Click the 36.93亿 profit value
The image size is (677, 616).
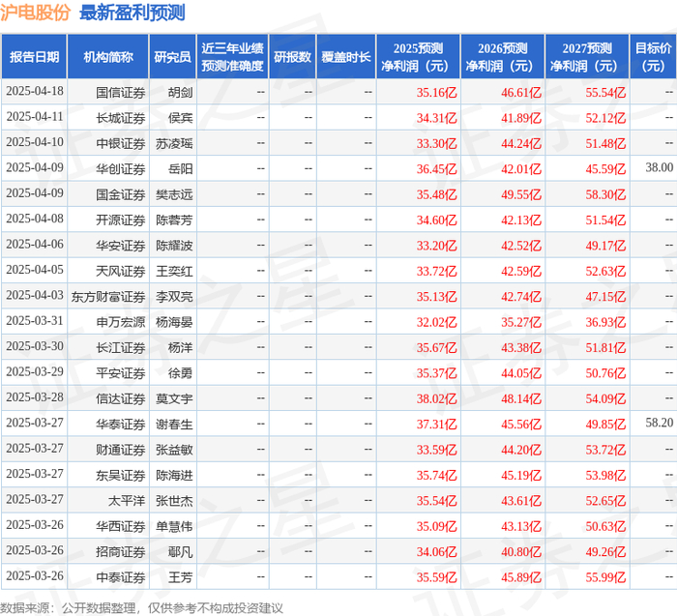tap(605, 322)
